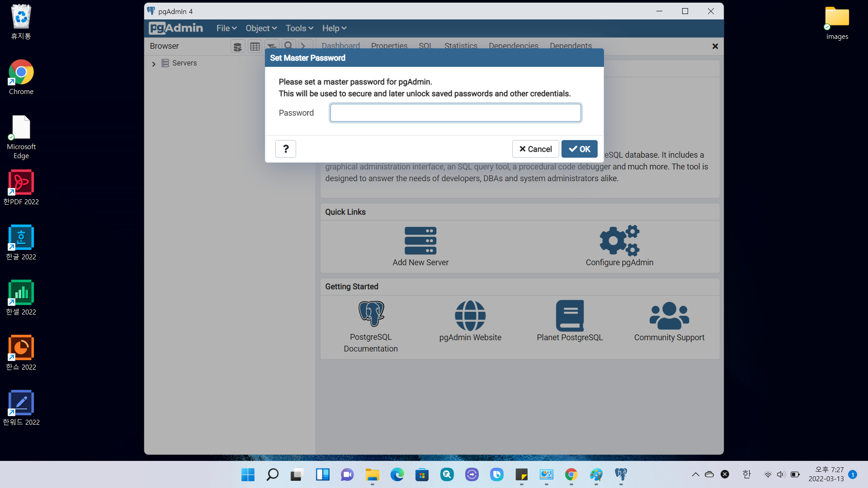Close the Dashboard panel with X
Viewport: 868px width, 488px height.
715,46
